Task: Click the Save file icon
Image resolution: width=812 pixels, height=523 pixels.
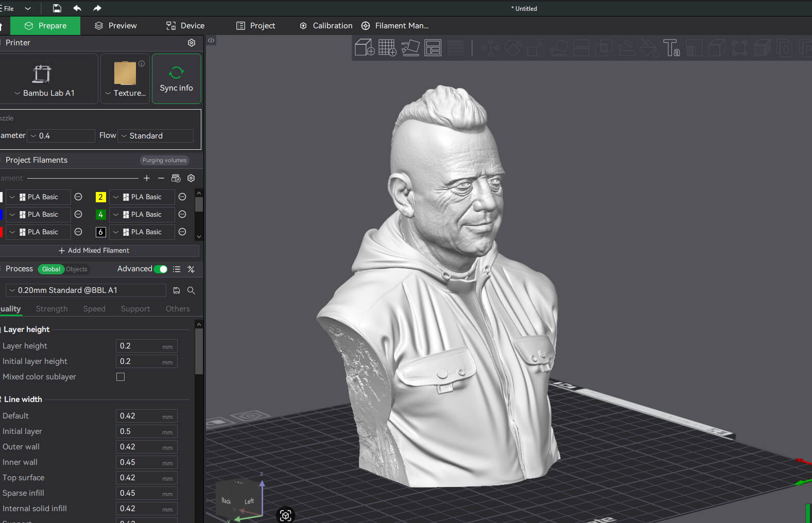Action: (57, 8)
